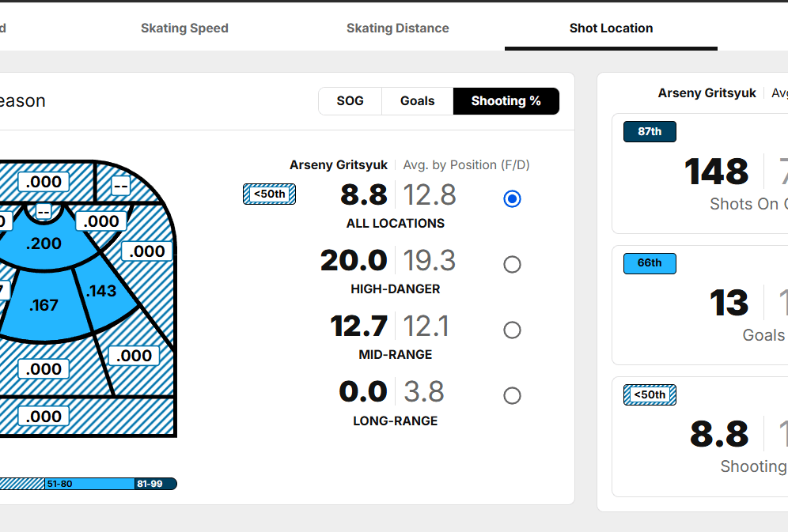Click the 87th percentile badge
The image size is (788, 532).
coord(650,131)
